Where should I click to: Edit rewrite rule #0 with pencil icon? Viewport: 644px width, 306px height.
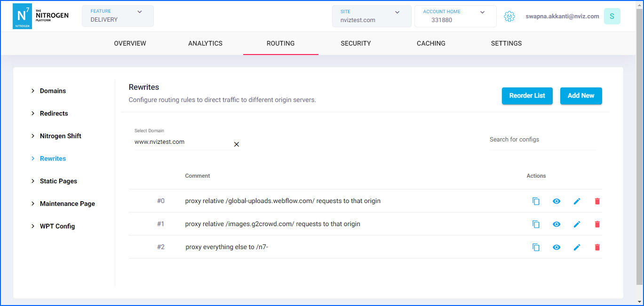577,201
